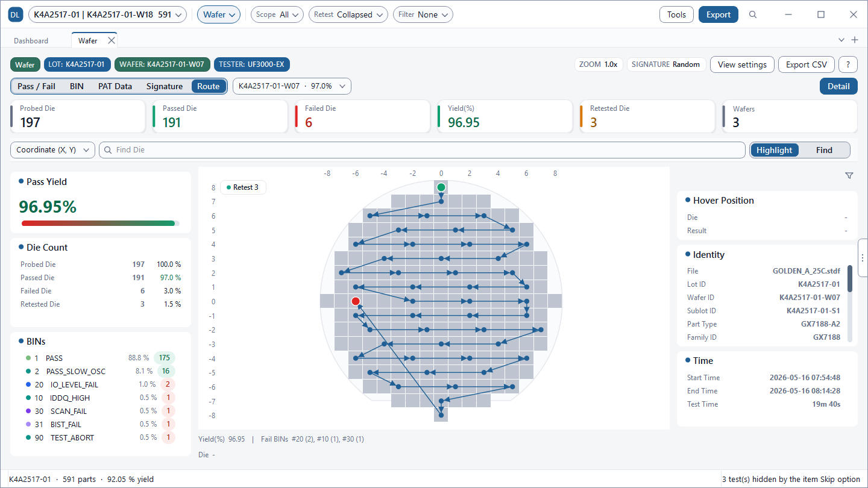Click the DL application logo icon
Image resolution: width=868 pixels, height=488 pixels.
tap(16, 14)
